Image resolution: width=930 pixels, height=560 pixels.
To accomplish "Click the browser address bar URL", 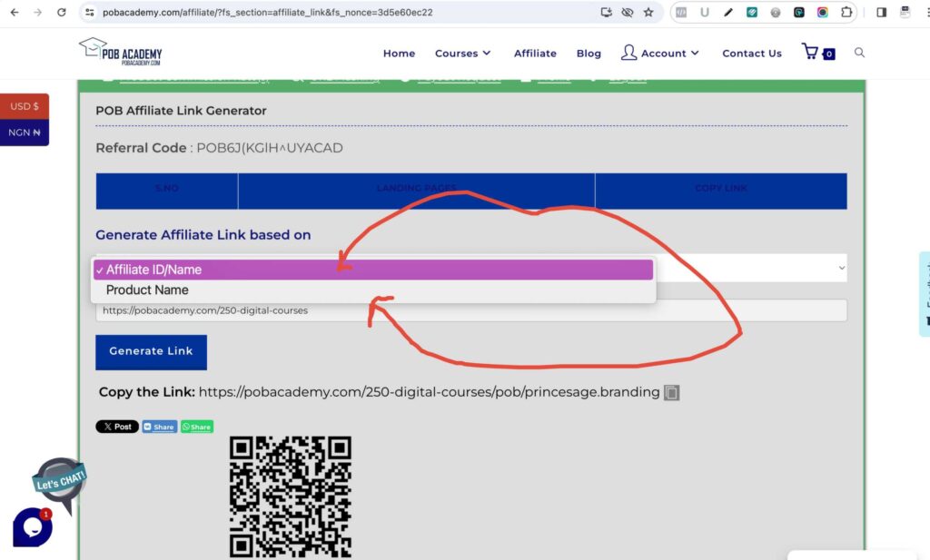I will point(268,12).
